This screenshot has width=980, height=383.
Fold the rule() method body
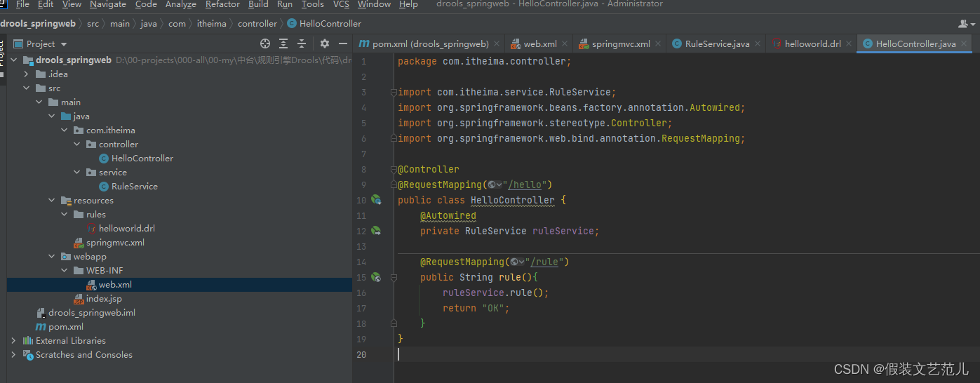(394, 277)
